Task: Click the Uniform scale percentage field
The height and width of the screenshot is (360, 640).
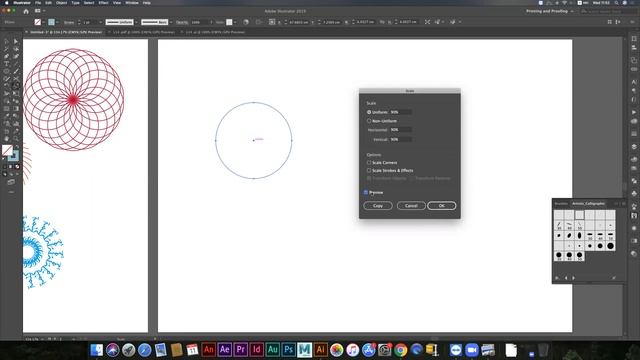Action: click(400, 112)
